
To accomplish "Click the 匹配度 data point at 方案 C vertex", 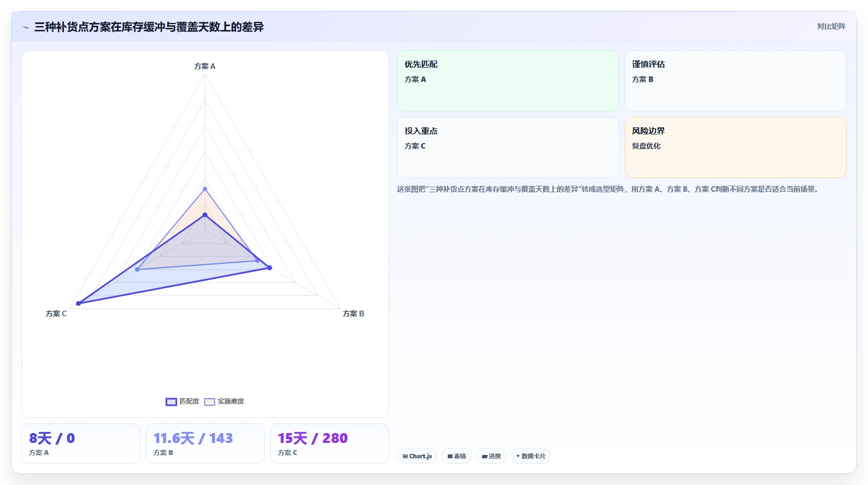I will [78, 304].
